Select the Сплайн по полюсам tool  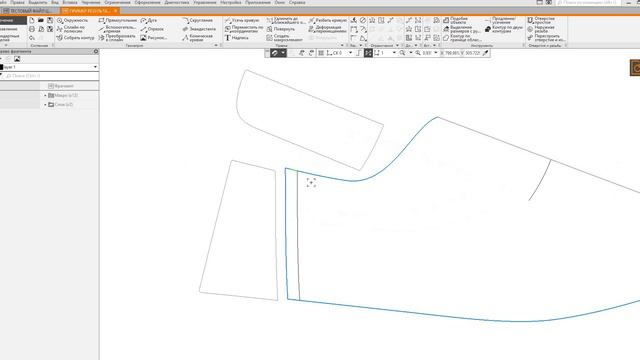click(x=71, y=29)
